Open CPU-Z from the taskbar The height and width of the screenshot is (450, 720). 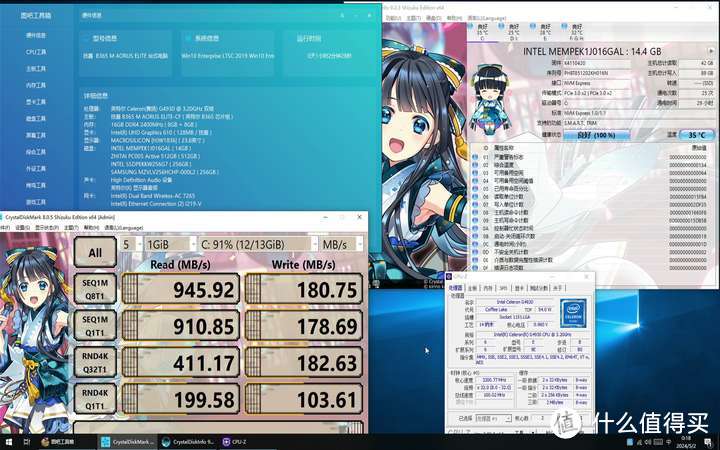tap(239, 441)
